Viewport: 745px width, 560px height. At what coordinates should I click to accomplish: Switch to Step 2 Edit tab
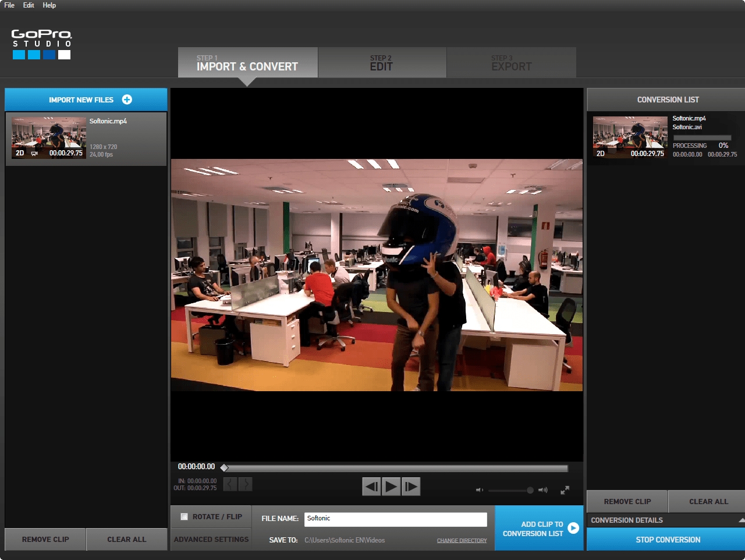point(382,62)
